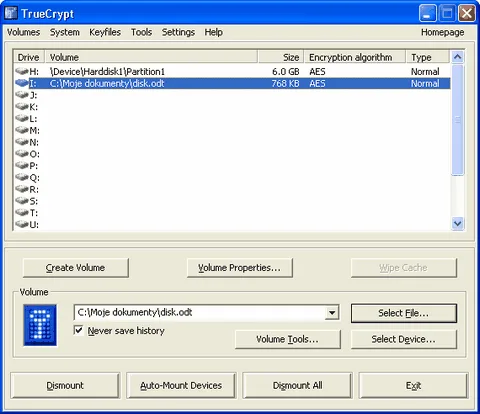Click the T: drive icon
The image size is (480, 414).
tap(22, 212)
